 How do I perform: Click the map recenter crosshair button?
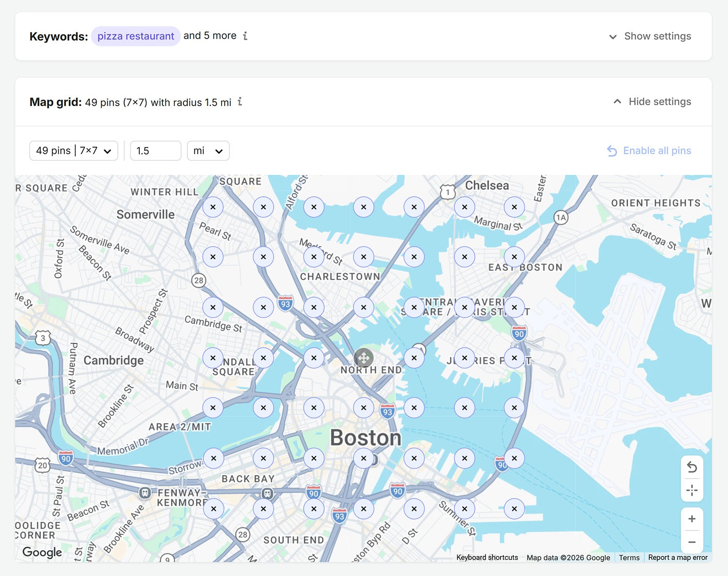click(692, 490)
